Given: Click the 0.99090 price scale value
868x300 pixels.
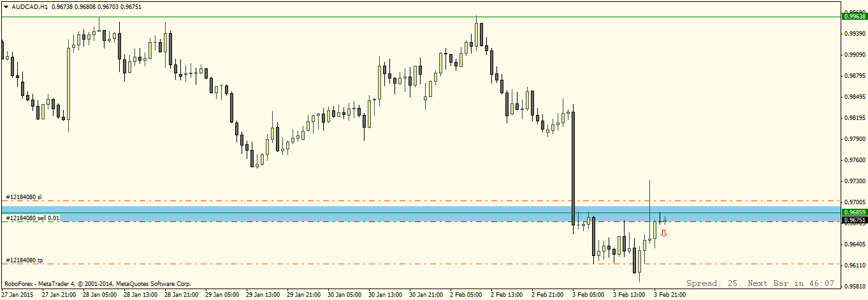Looking at the screenshot, I should (854, 55).
